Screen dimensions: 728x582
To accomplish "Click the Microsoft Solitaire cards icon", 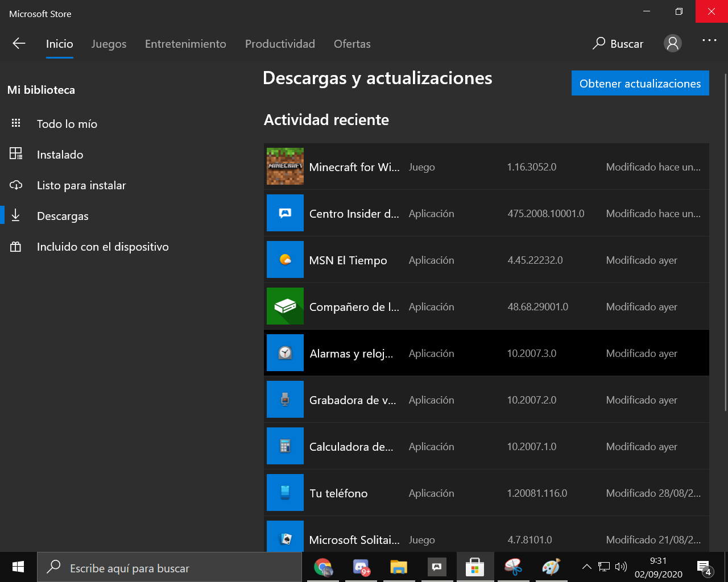I will pyautogui.click(x=285, y=536).
